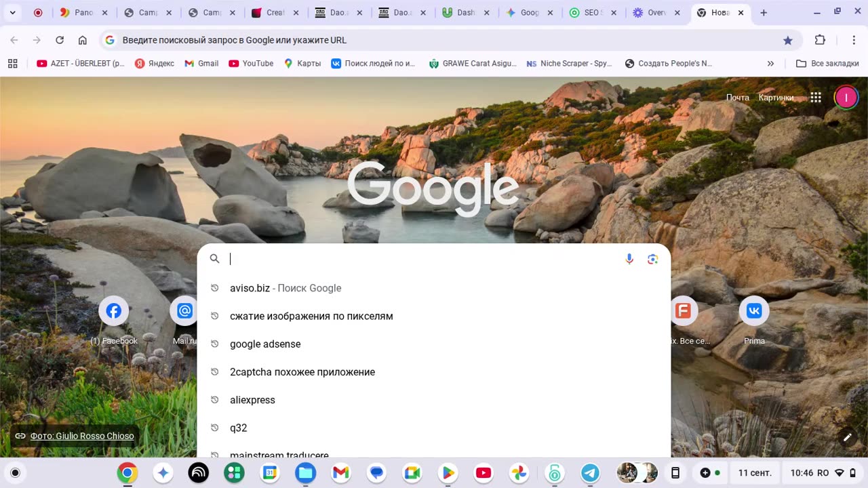Launch Telegram from the shelf
Viewport: 868px width, 488px height.
pos(590,473)
